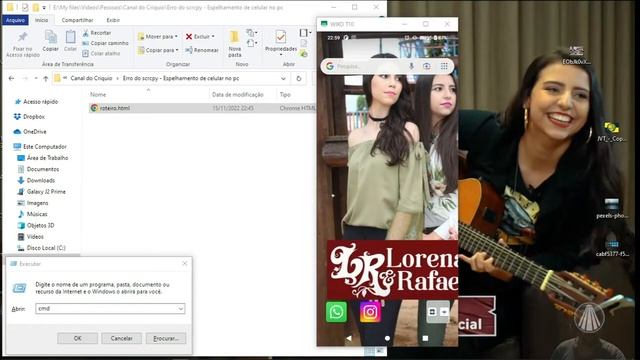Screen dimensions: 640x360
Task: Tap the Android back navigation button
Action: point(349,338)
